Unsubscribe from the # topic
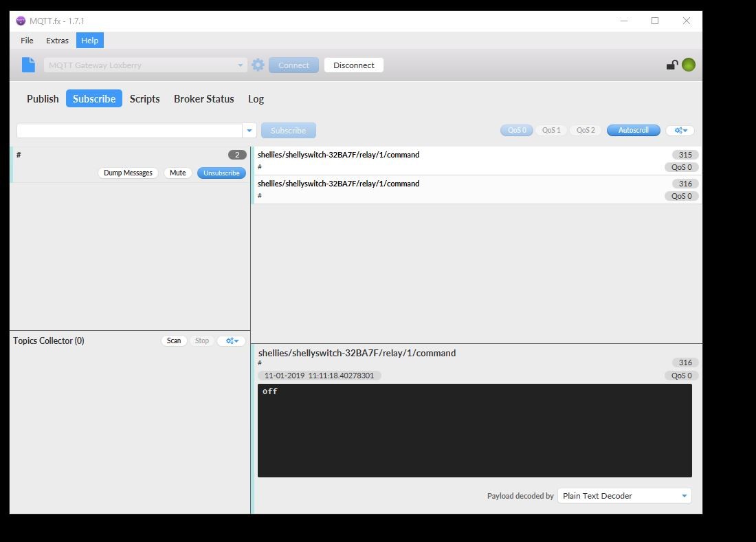 coord(221,173)
